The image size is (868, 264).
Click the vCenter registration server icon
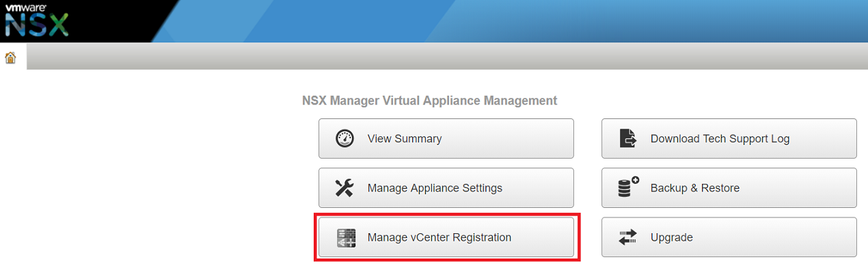346,238
